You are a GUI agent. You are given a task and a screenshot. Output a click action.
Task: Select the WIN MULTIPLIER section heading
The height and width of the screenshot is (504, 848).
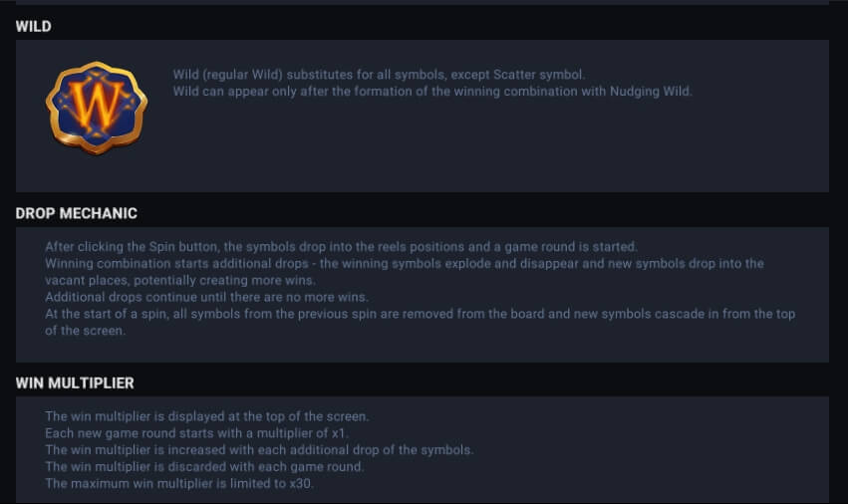[x=75, y=383]
